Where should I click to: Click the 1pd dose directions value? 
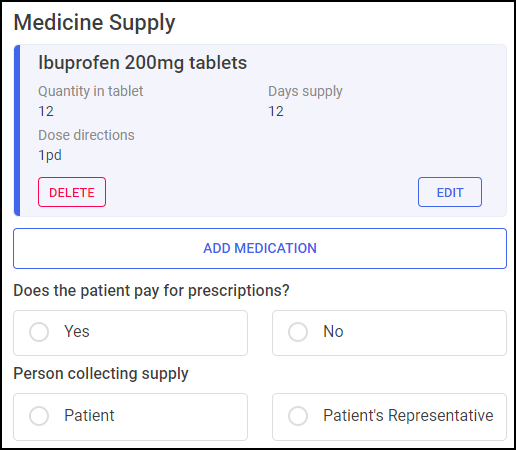[x=50, y=155]
